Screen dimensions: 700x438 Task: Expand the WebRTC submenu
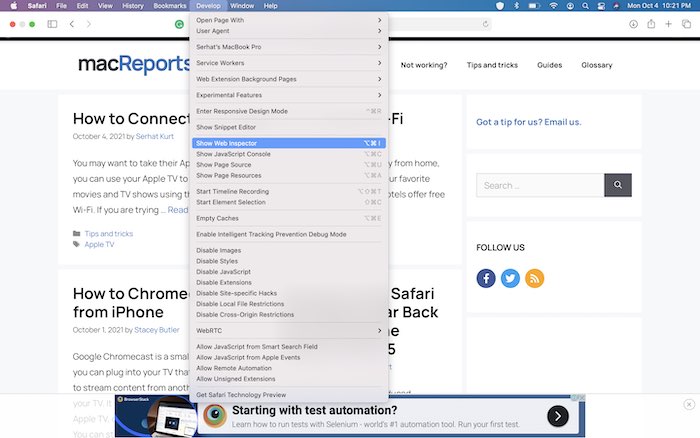(289, 331)
